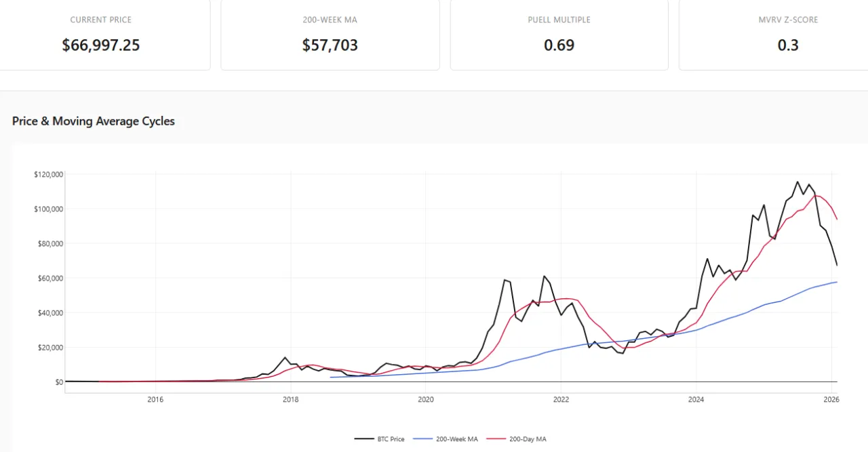The height and width of the screenshot is (452, 868).
Task: Open the Current Price card
Action: pyautogui.click(x=102, y=35)
